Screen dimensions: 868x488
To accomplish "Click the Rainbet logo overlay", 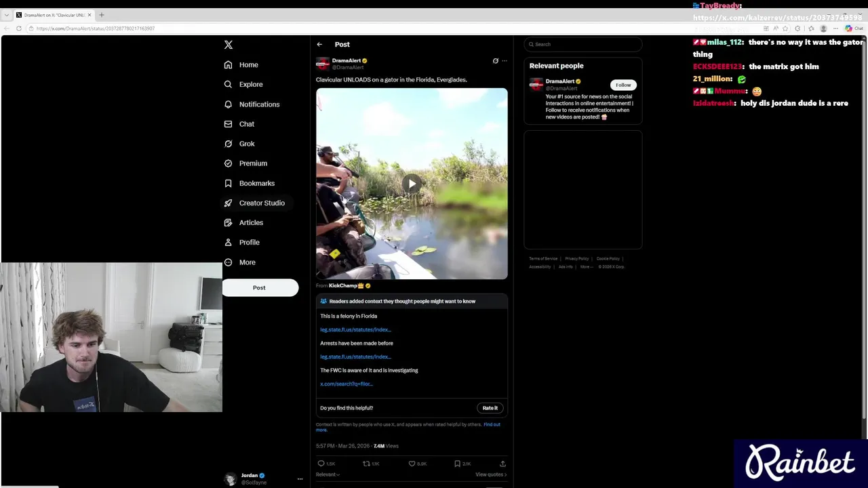I will tap(800, 464).
